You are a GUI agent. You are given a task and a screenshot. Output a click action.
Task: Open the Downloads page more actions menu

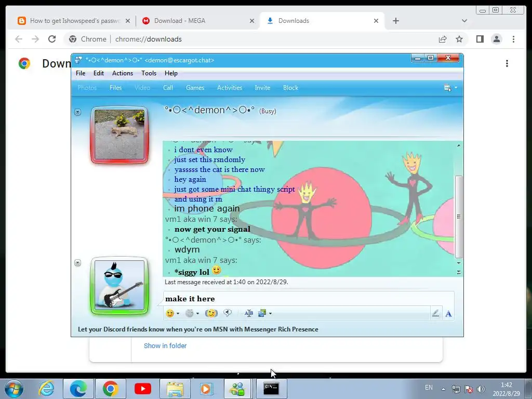(507, 63)
